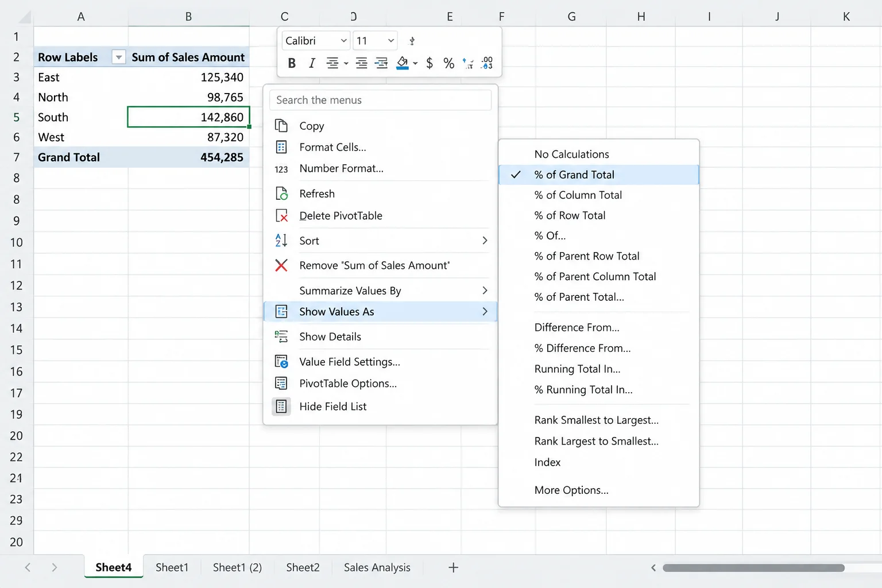Click the Copy icon in context menu
The width and height of the screenshot is (882, 588).
[281, 126]
